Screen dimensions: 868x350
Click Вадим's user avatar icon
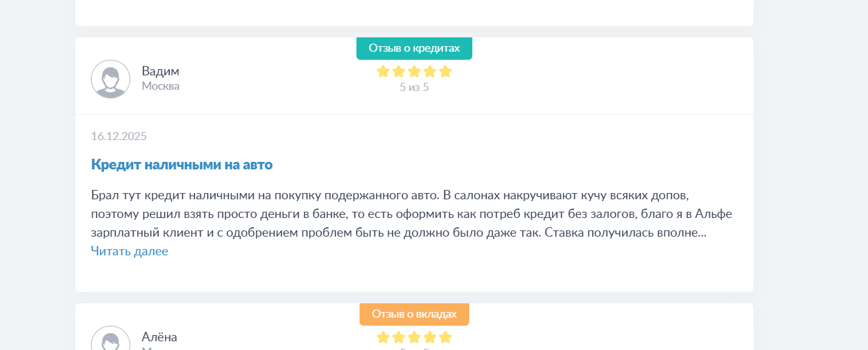[110, 79]
